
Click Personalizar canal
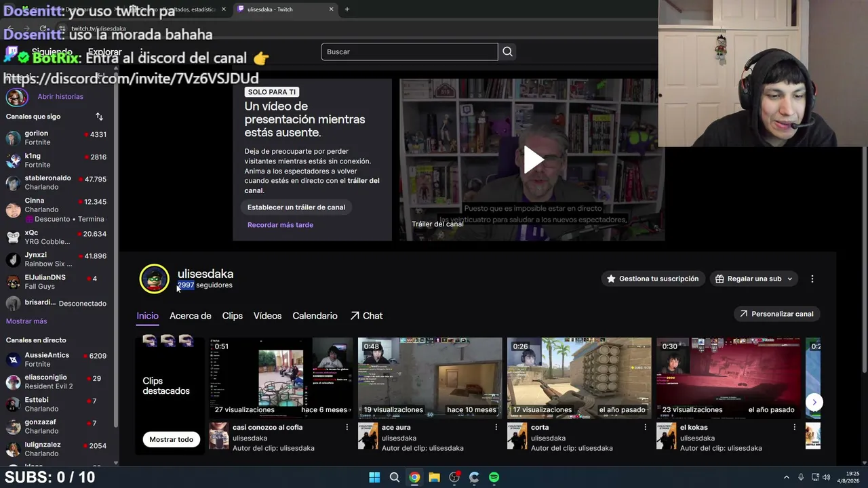[777, 314]
